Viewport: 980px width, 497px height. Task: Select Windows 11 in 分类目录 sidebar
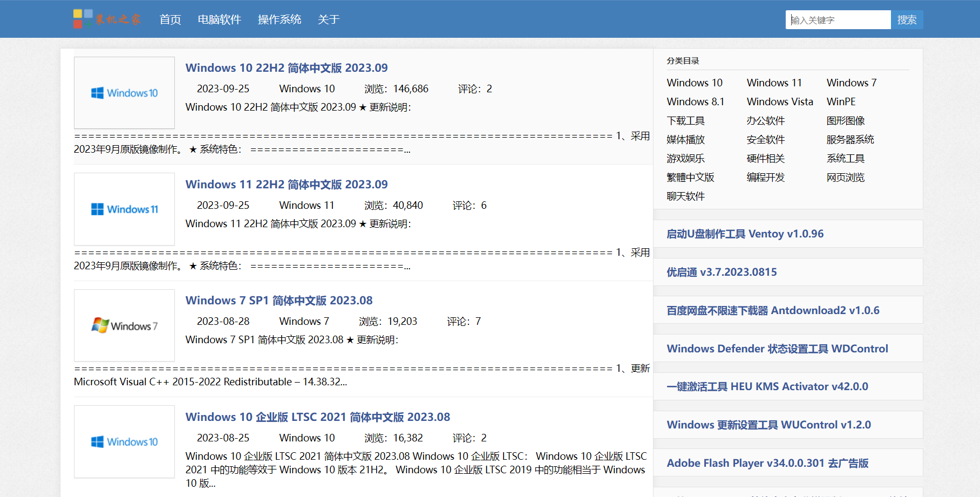(x=774, y=83)
